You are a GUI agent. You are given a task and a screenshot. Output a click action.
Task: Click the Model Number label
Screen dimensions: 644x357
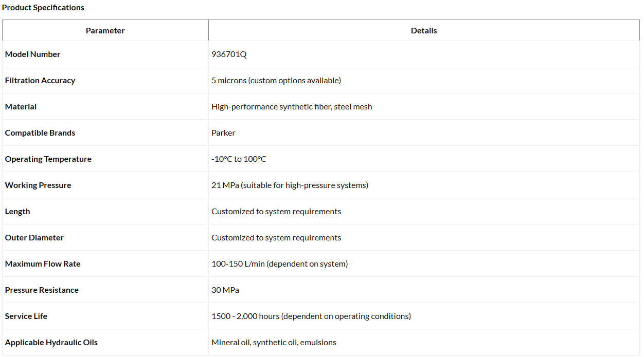tap(33, 54)
